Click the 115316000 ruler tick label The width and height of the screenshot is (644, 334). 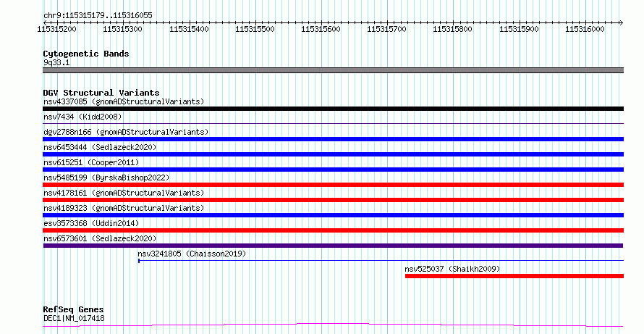(x=585, y=29)
